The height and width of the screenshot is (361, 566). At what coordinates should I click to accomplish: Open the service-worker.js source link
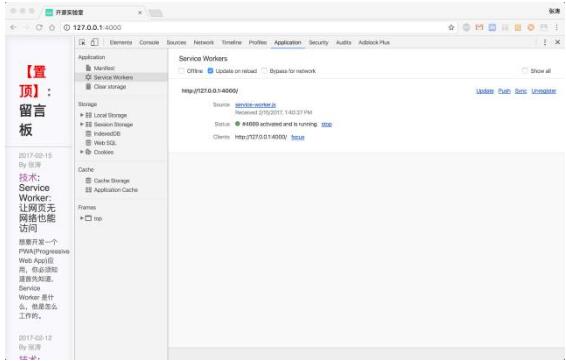pos(255,105)
